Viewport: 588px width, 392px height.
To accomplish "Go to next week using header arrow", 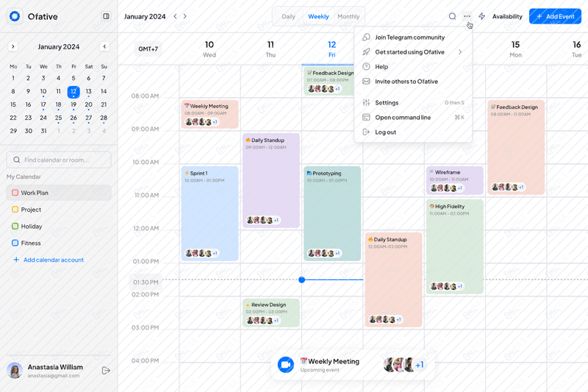I will click(x=185, y=16).
